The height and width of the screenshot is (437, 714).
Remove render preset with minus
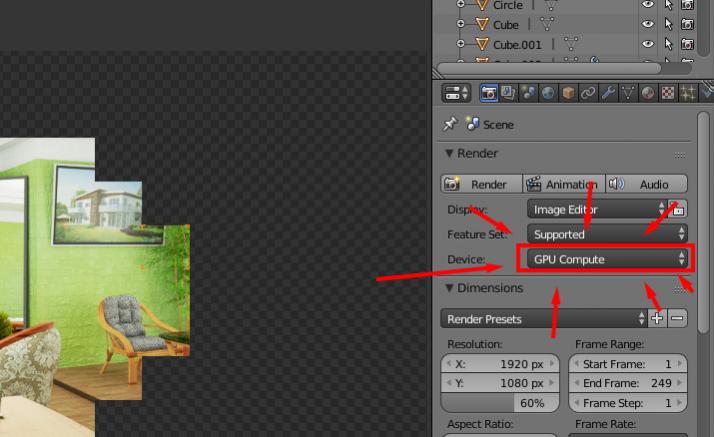(677, 319)
